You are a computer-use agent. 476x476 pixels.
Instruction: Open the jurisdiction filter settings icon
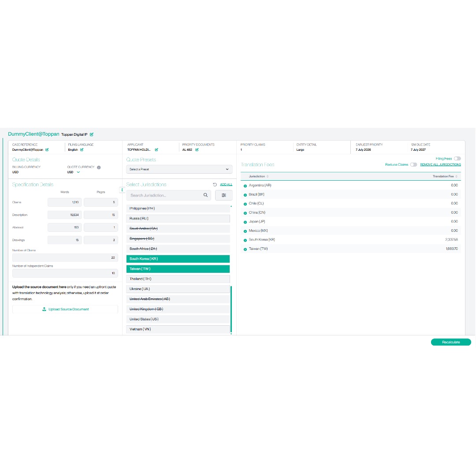tap(224, 196)
